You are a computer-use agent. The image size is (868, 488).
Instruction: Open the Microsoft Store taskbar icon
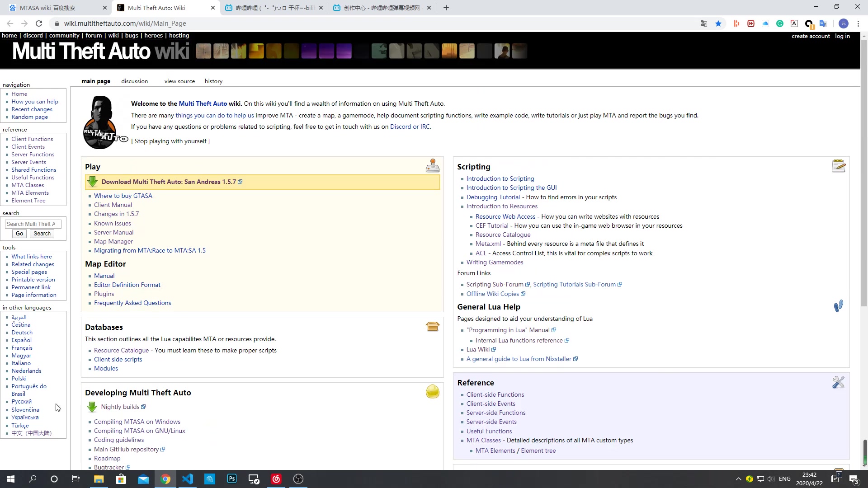(x=121, y=479)
